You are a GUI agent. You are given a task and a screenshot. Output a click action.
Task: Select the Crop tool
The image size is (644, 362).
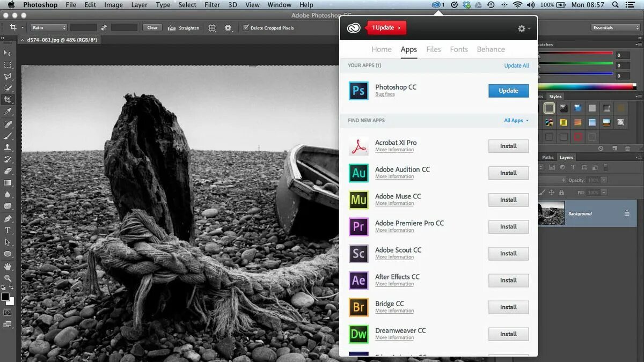(8, 100)
